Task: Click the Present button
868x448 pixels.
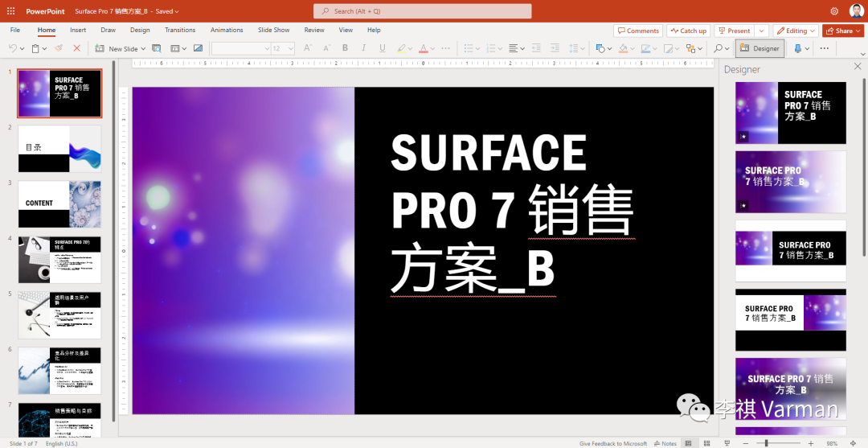Action: (735, 31)
